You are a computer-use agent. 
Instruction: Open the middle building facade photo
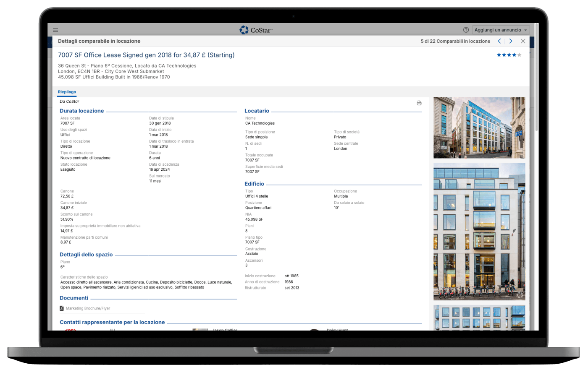pyautogui.click(x=479, y=231)
